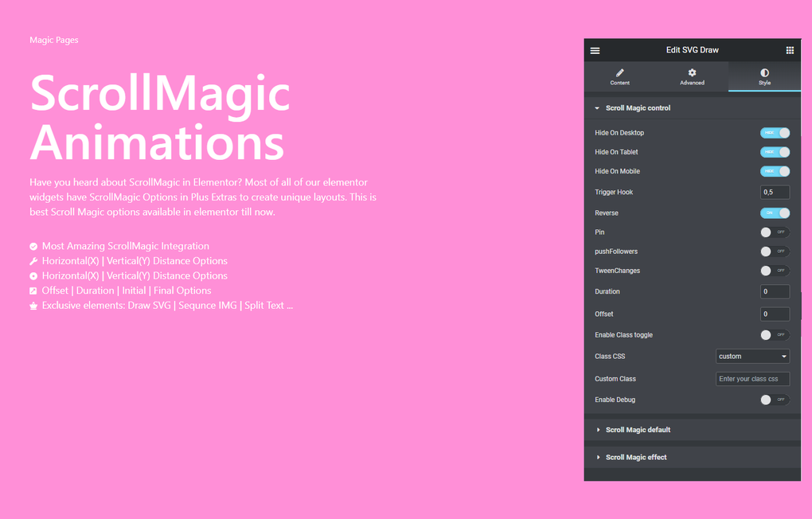
Task: Click the square icon beside Offset Duration options
Action: coord(33,291)
